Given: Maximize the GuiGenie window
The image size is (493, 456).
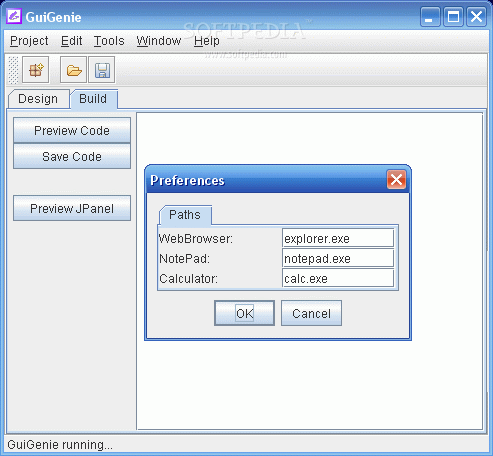Looking at the screenshot, I should [453, 16].
